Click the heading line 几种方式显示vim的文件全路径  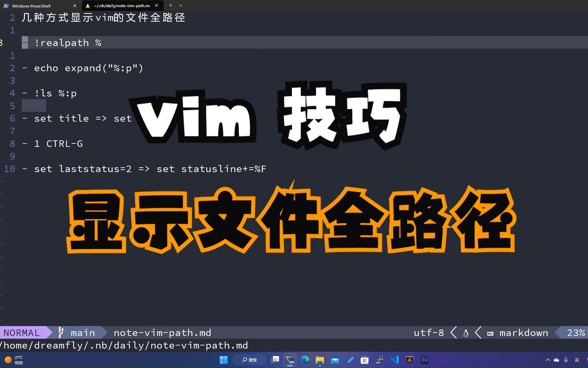click(x=103, y=17)
